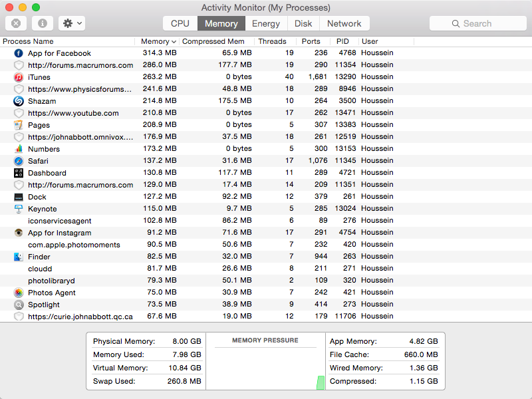
Task: Click the quit process X toolbar button
Action: tap(16, 23)
